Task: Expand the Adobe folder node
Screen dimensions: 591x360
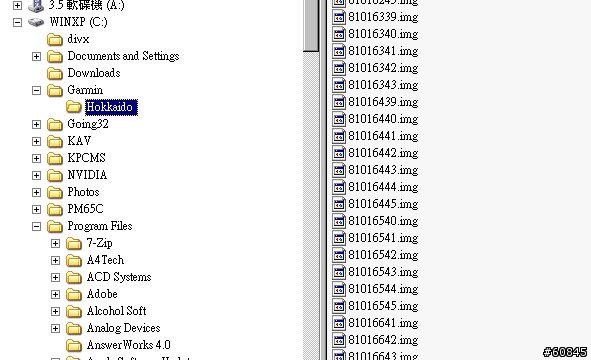Action: click(55, 294)
